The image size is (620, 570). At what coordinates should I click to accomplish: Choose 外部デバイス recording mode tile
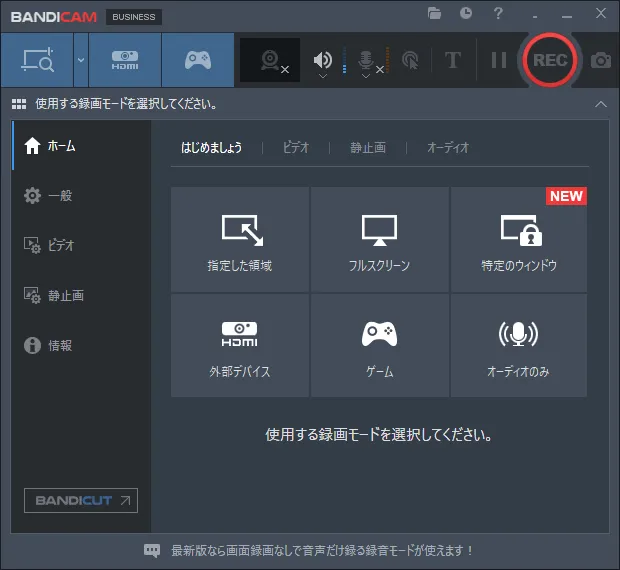pyautogui.click(x=240, y=345)
